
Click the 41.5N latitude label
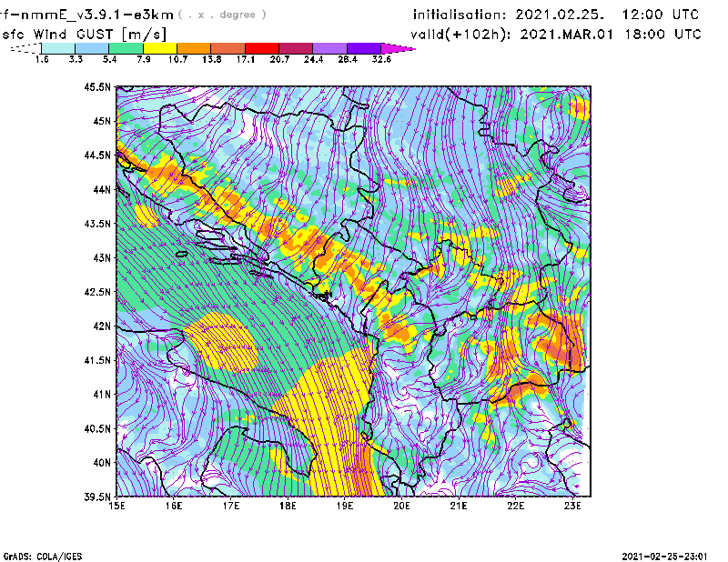[97, 360]
